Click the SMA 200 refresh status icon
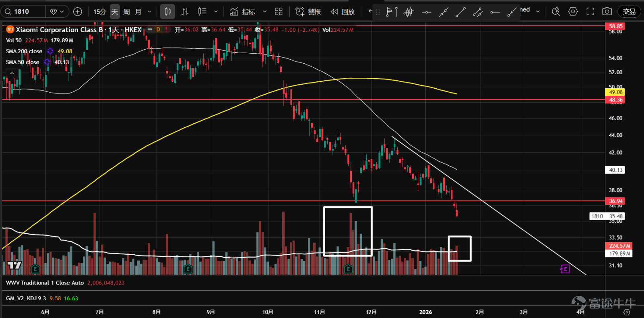This screenshot has width=644, height=318. (50, 51)
